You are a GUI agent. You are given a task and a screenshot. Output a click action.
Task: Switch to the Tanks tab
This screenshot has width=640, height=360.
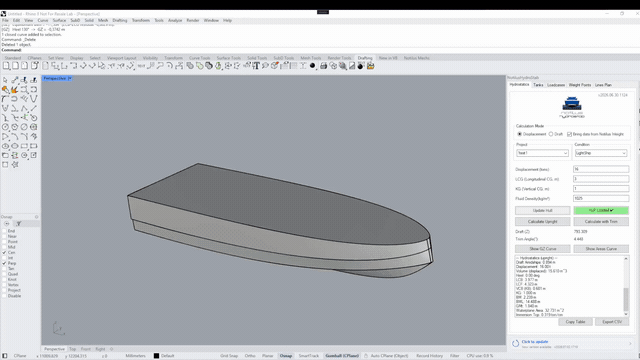tap(538, 85)
